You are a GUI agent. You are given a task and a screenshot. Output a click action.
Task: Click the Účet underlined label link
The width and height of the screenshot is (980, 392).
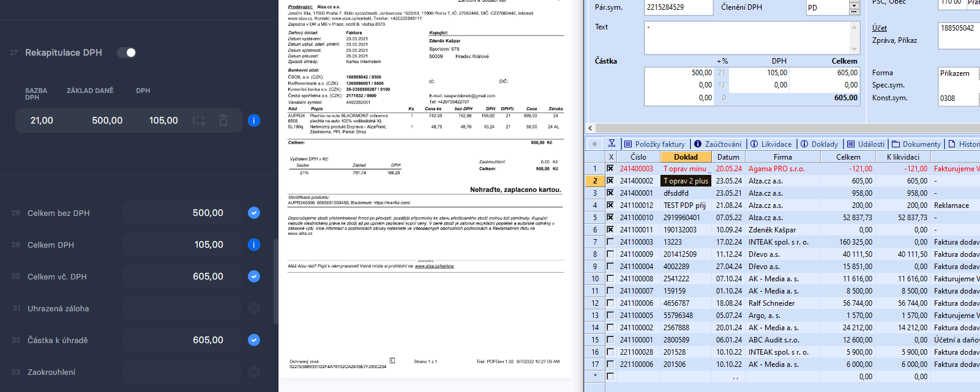point(880,28)
